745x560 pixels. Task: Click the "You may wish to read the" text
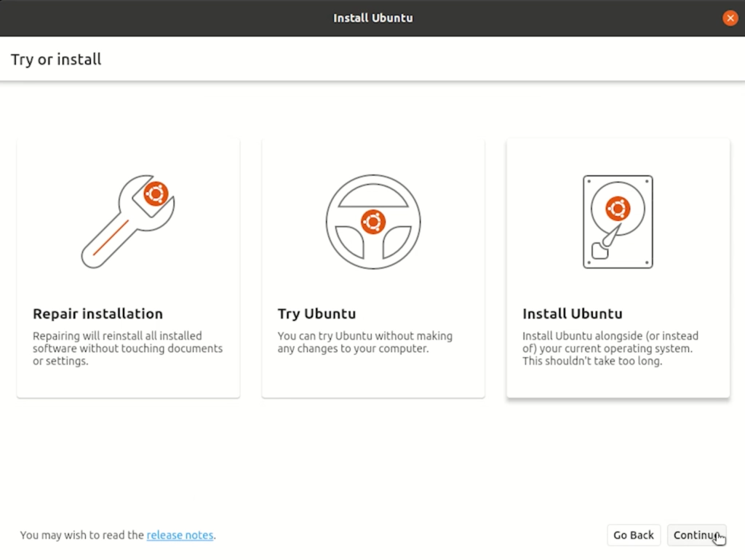tap(81, 535)
